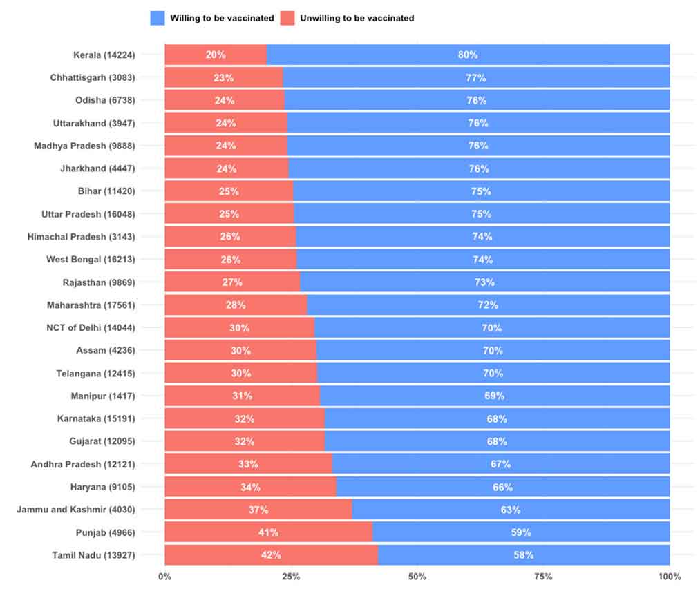Select Manipur's 69% willing bar segment
This screenshot has height=598, width=700.
pos(494,396)
